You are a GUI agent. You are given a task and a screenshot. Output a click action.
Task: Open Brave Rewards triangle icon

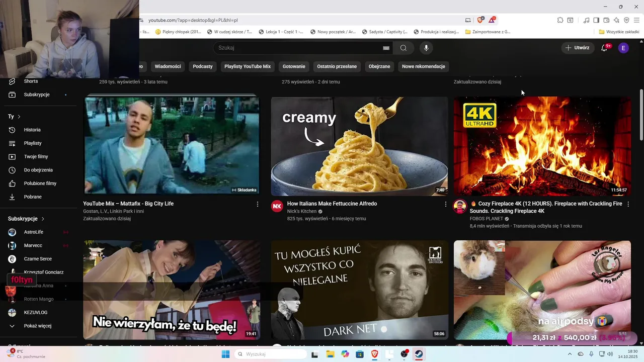(x=492, y=20)
